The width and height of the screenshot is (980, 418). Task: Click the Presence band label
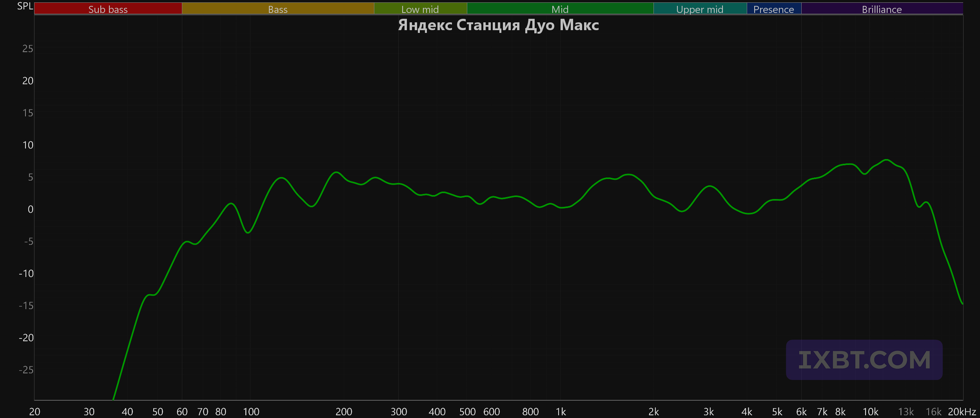774,9
